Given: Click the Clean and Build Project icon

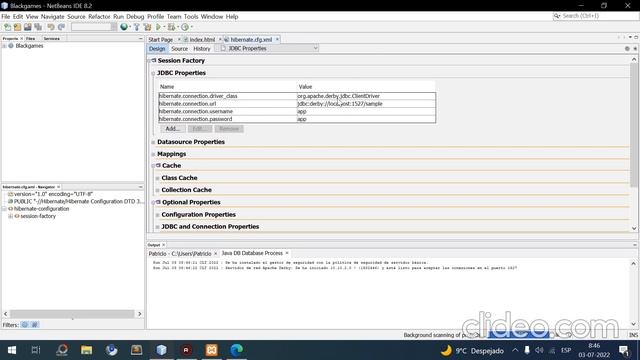Looking at the screenshot, I should click(147, 27).
